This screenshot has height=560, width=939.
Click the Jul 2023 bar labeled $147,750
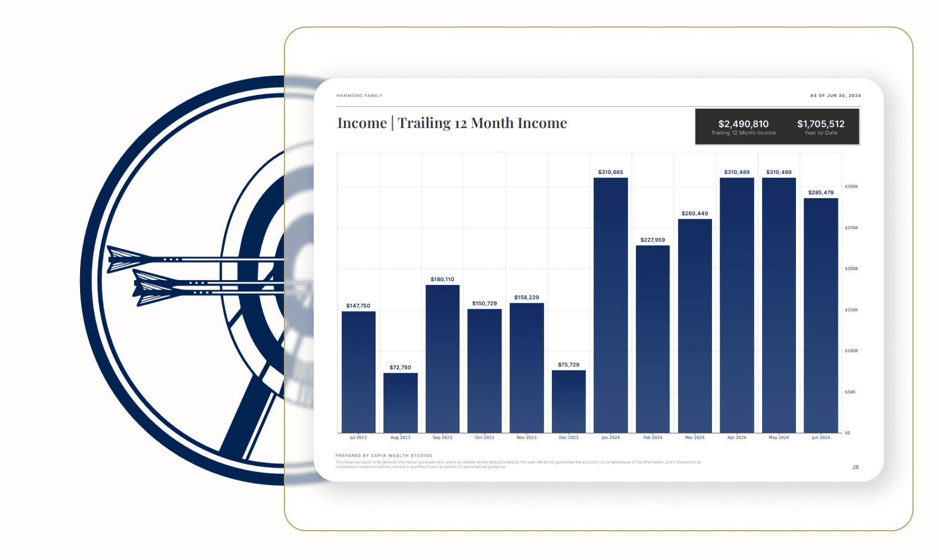point(358,372)
